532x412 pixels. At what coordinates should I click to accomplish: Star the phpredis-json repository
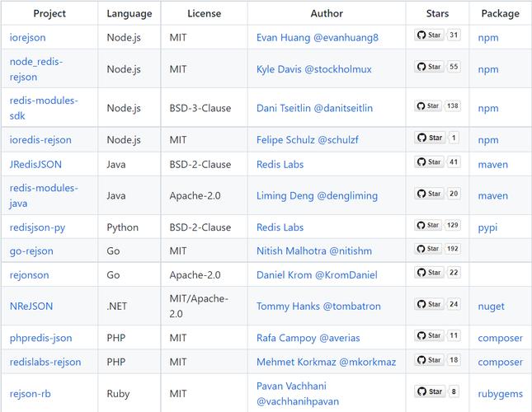[429, 335]
